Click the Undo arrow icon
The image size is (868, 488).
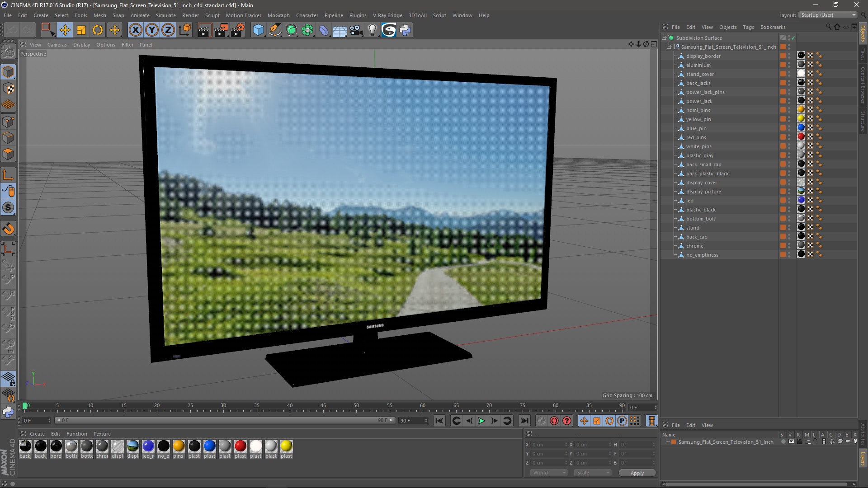click(x=12, y=30)
